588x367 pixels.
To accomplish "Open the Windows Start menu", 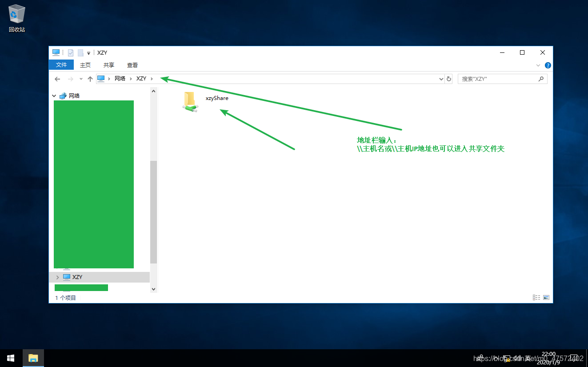I will click(11, 358).
